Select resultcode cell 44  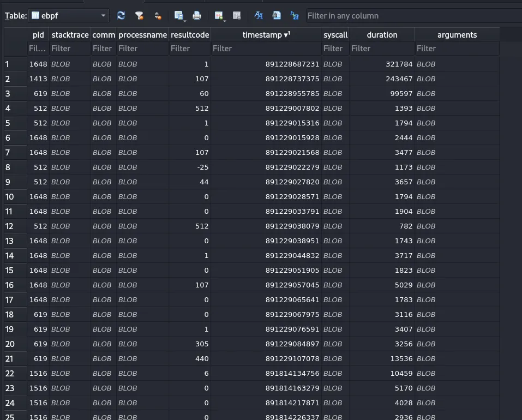click(190, 182)
